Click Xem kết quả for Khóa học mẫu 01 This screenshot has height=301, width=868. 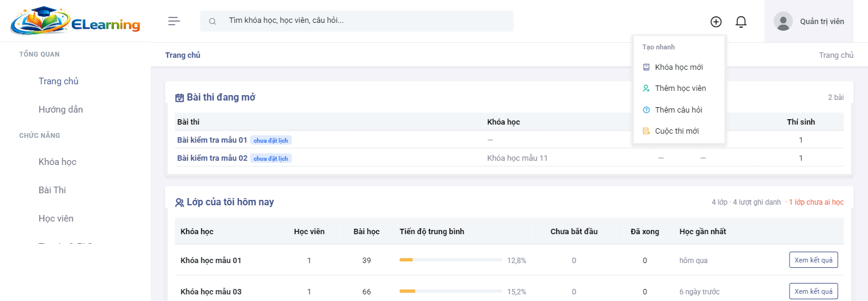(x=813, y=260)
